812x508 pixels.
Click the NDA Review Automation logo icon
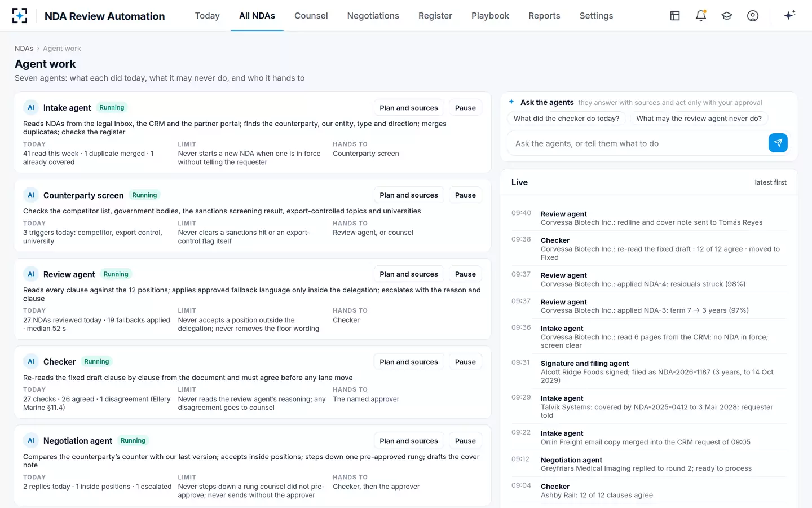click(x=20, y=16)
